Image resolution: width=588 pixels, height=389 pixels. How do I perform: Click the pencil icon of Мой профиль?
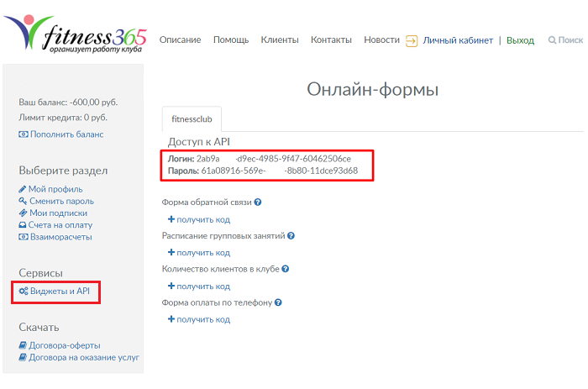[22, 189]
